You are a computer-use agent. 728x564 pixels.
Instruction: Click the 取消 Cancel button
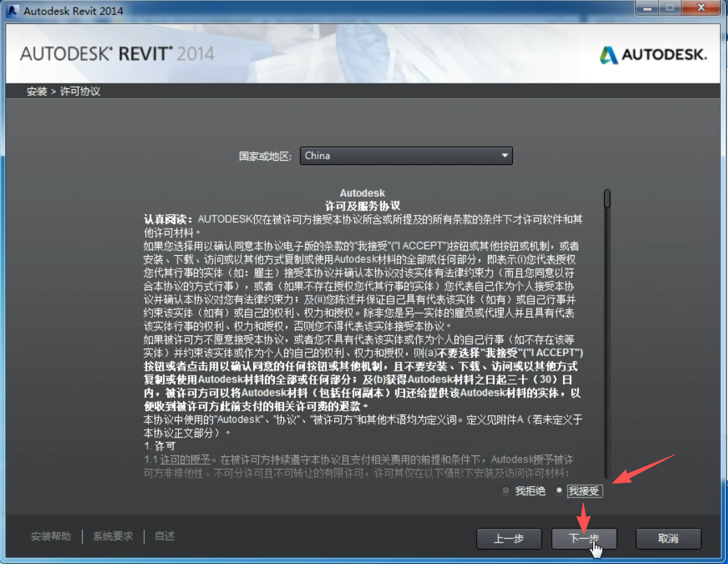667,538
